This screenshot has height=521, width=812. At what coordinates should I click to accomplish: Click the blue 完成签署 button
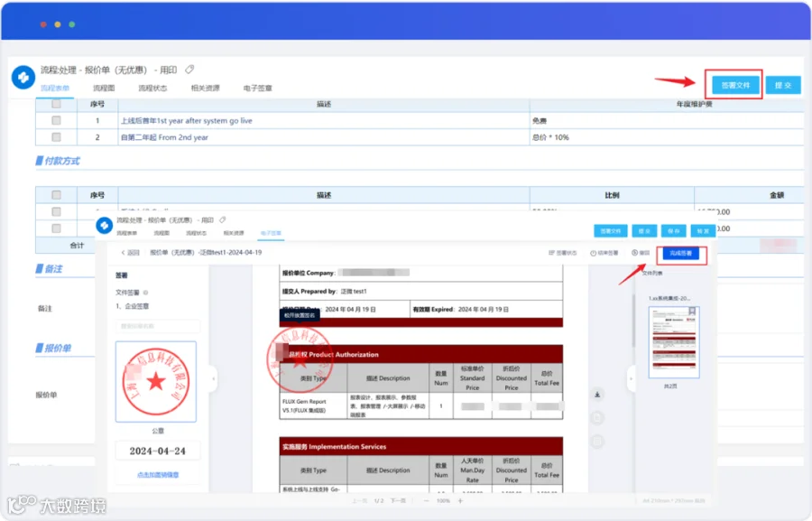(x=680, y=254)
